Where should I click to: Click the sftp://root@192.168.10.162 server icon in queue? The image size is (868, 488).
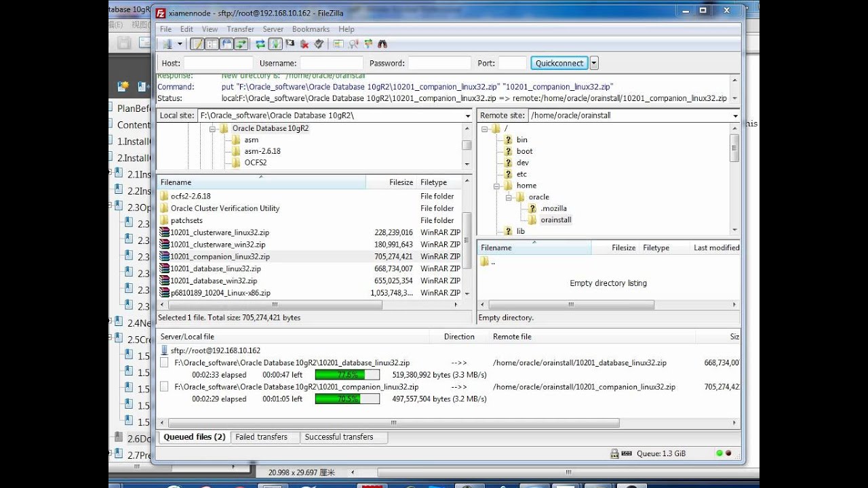tap(164, 350)
